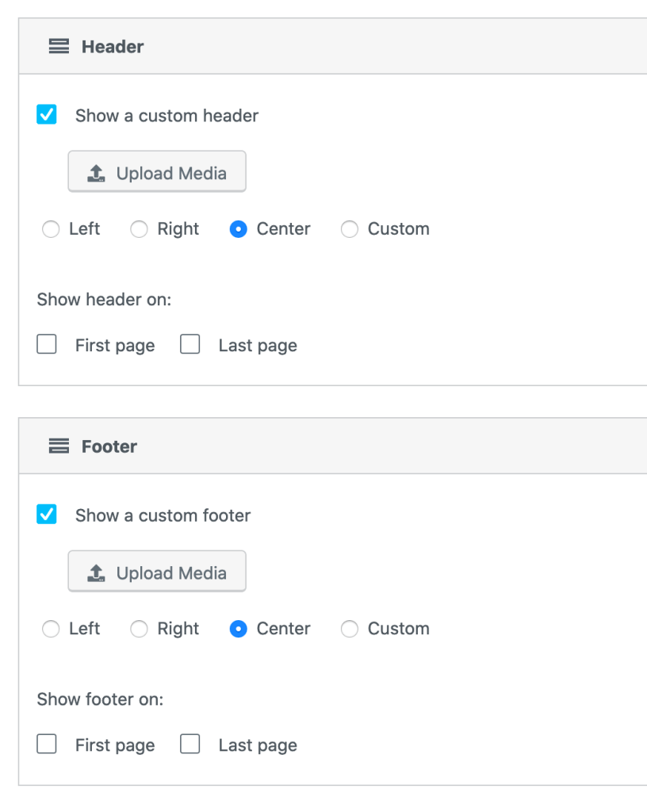Select Right alignment for the footer
The height and width of the screenshot is (812, 647).
pyautogui.click(x=139, y=629)
